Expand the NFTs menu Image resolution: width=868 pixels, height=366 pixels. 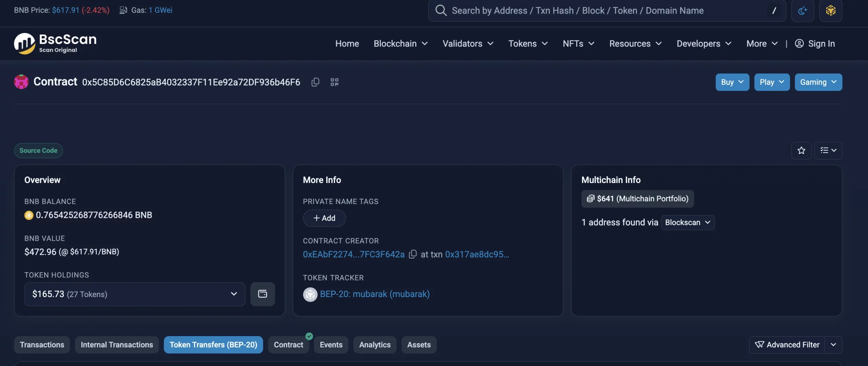coord(578,43)
